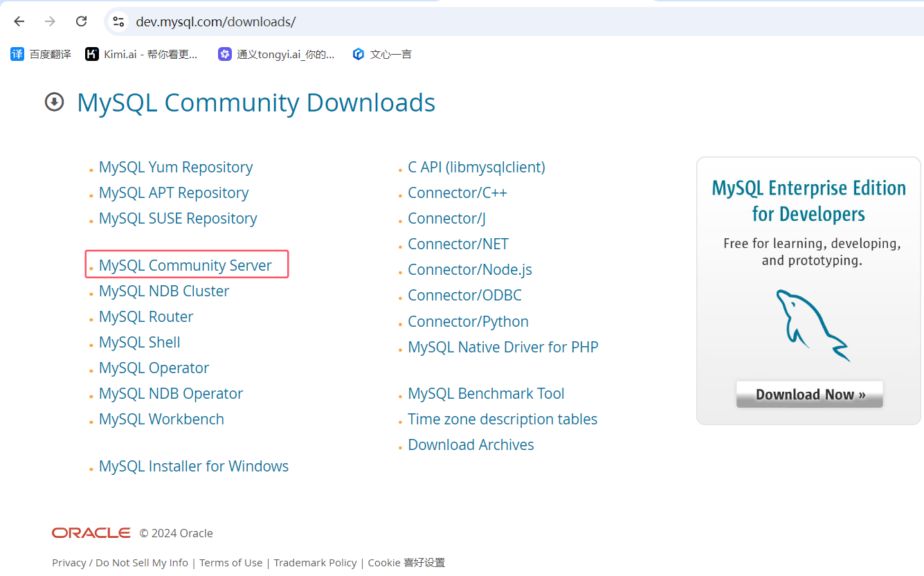This screenshot has width=924, height=576.
Task: Open MySQL SUSE Repository link
Action: click(178, 218)
